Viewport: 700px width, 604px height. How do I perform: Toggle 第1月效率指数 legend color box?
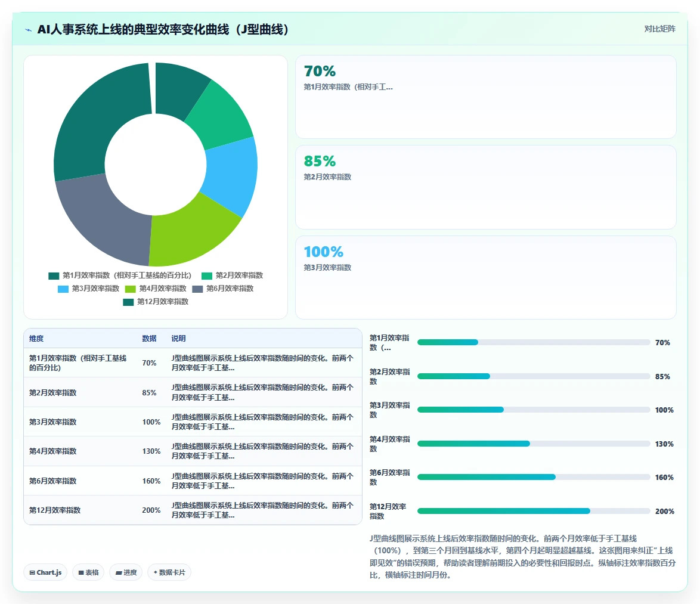54,276
